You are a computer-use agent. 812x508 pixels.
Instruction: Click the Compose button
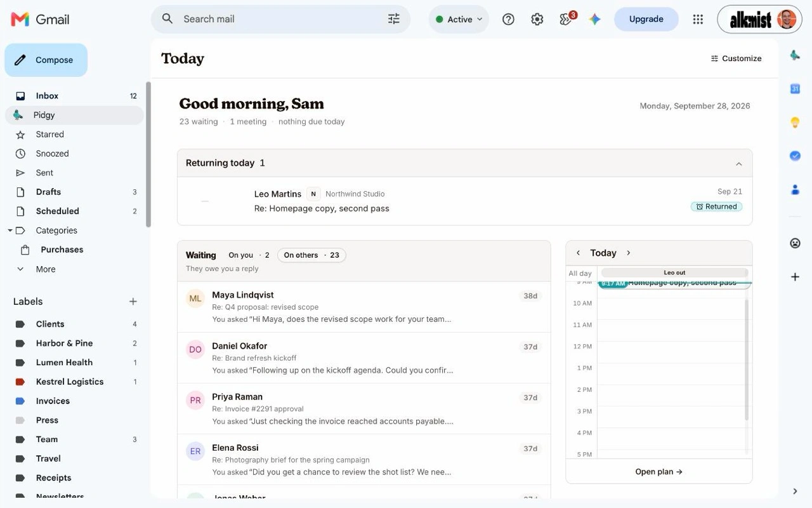[x=46, y=60]
